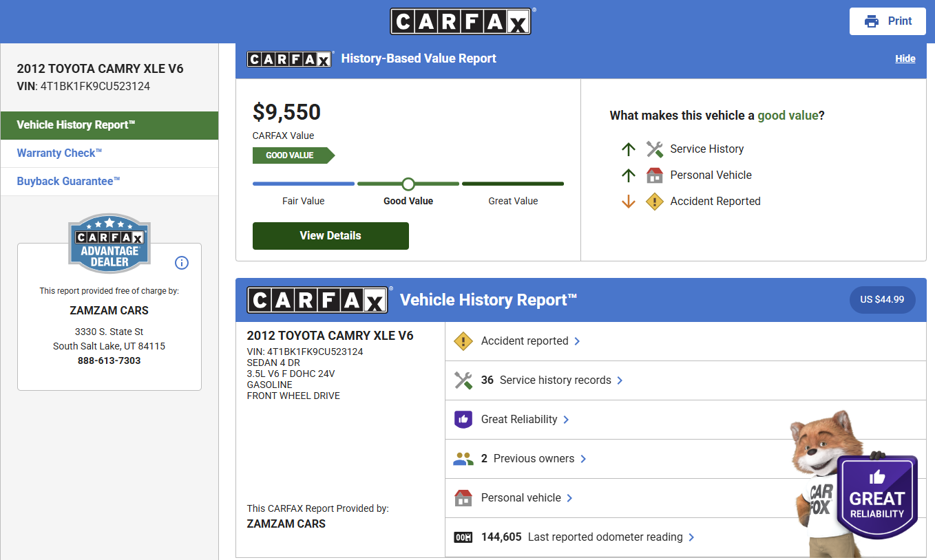Screen dimensions: 935x560
Task: Click the wrench service history records icon
Action: [x=463, y=380]
